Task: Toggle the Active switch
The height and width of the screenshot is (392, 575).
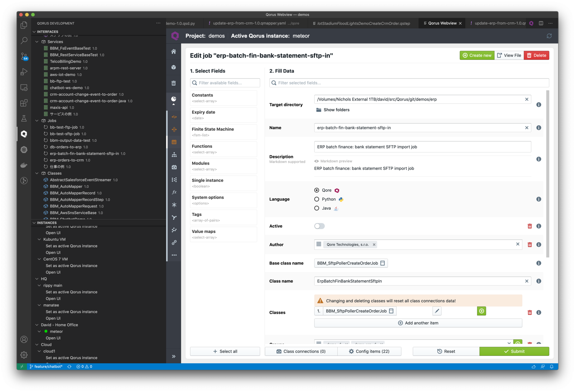Action: tap(319, 226)
